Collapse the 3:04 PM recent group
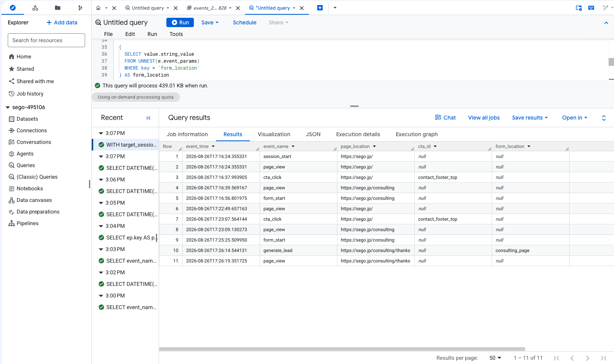The height and width of the screenshot is (364, 614). point(101,226)
